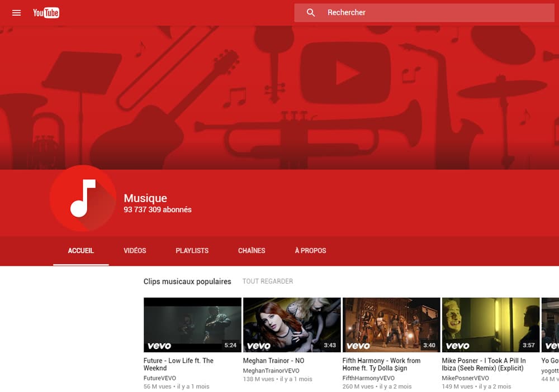Click the Vevo logo on the Mike Posner thumbnail
Viewport: 559px width, 392px height.
click(457, 345)
